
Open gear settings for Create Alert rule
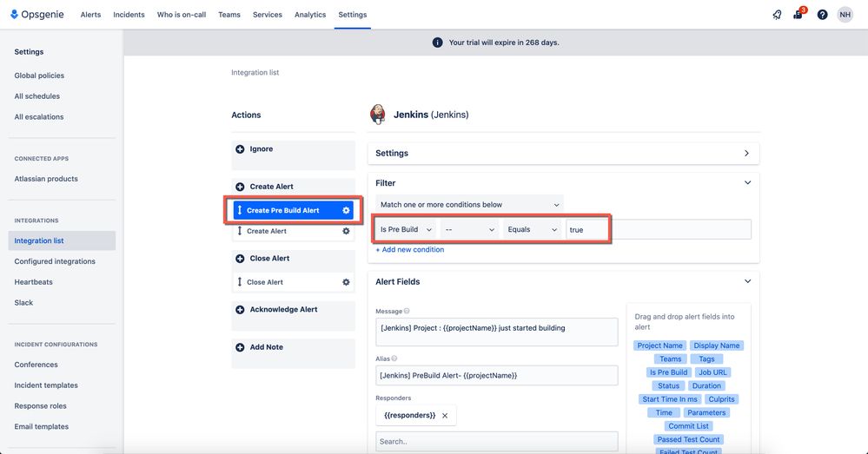pyautogui.click(x=346, y=231)
